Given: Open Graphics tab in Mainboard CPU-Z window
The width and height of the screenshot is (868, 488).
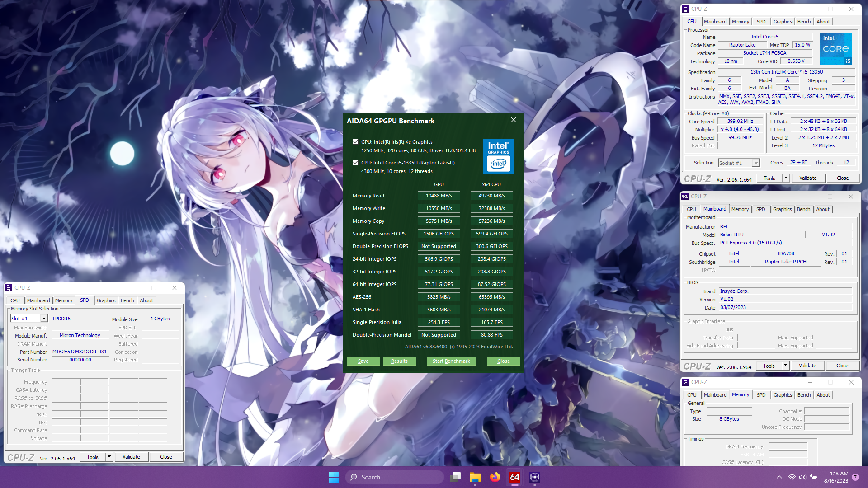Looking at the screenshot, I should point(782,209).
